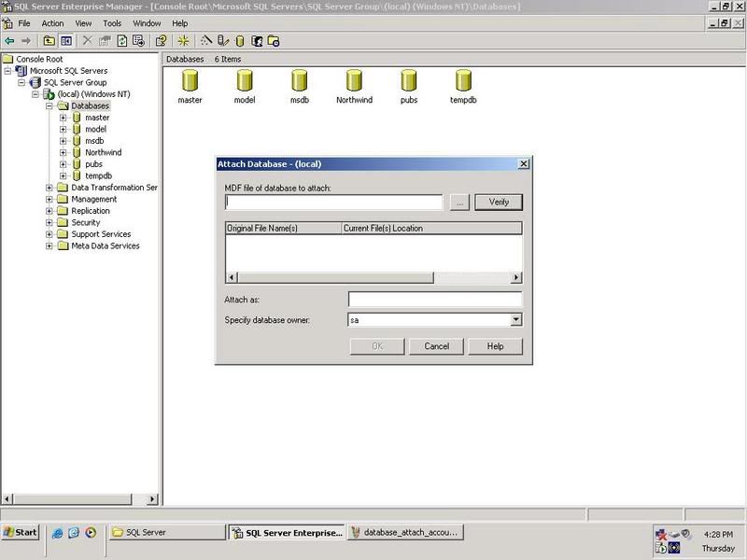Click the SQL Server service tray icon

click(661, 548)
